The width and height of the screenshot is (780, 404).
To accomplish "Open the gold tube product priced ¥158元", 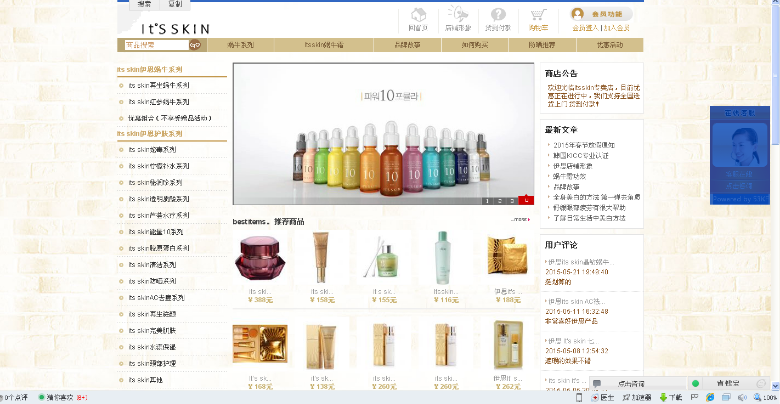I will point(321,258).
